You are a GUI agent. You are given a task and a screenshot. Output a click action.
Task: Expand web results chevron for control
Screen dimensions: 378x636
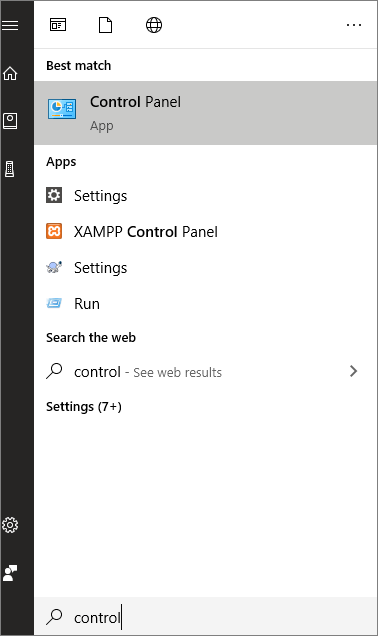point(354,371)
